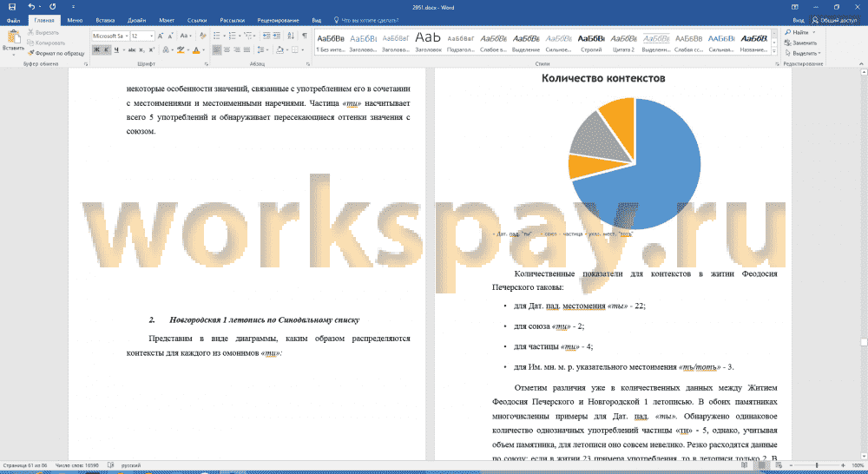The image size is (868, 474).
Task: Redo the last action
Action: (x=53, y=7)
